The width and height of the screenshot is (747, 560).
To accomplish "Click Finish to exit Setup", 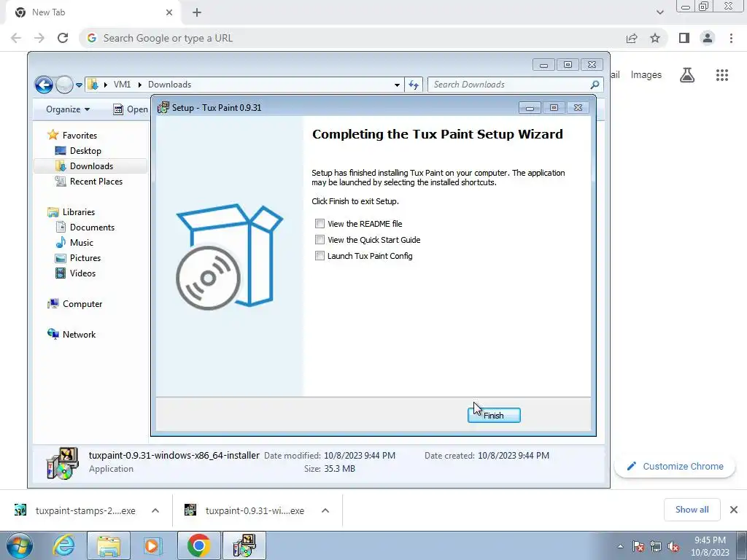I will [x=494, y=415].
